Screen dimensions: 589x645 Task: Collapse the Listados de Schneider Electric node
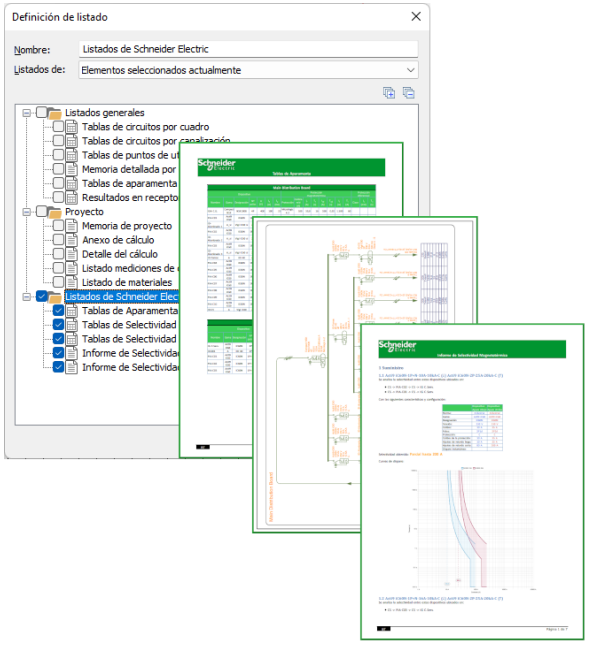tap(27, 296)
